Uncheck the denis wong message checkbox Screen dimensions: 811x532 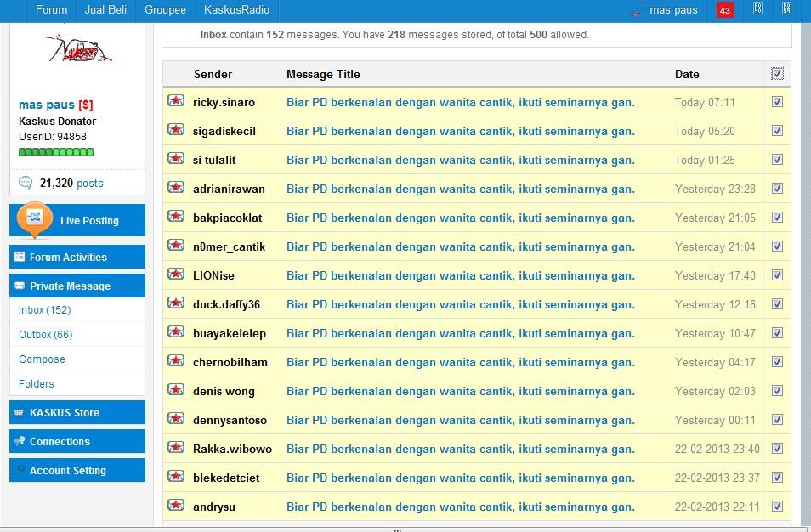click(x=777, y=391)
